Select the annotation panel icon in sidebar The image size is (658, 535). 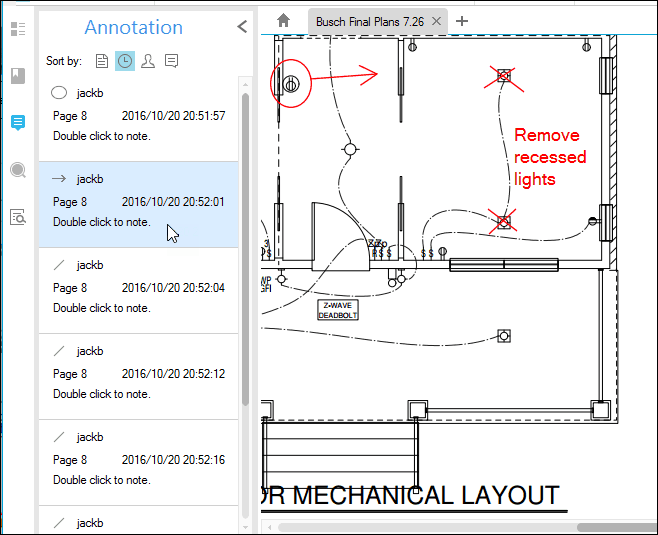(x=18, y=123)
